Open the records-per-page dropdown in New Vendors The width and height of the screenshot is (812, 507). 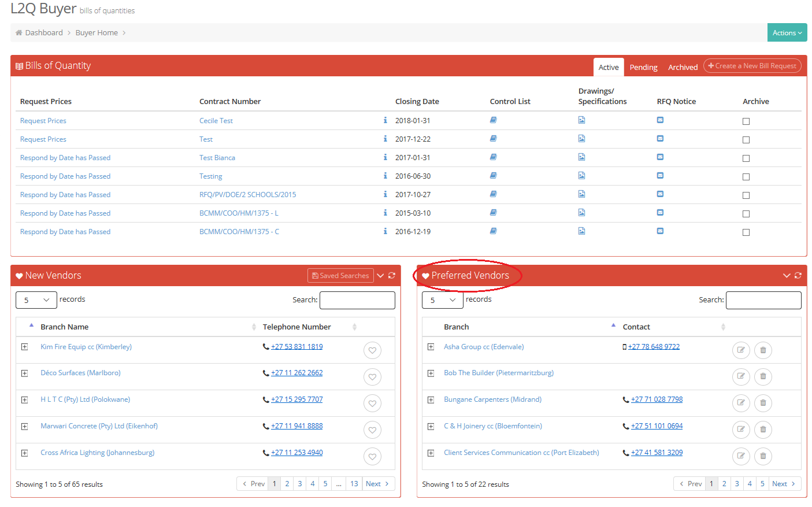point(36,299)
